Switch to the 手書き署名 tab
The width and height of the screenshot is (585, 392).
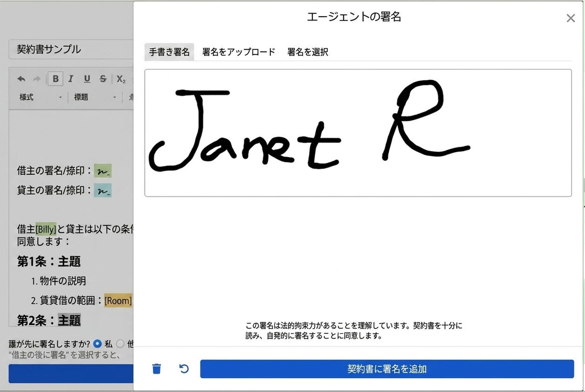[x=169, y=52]
